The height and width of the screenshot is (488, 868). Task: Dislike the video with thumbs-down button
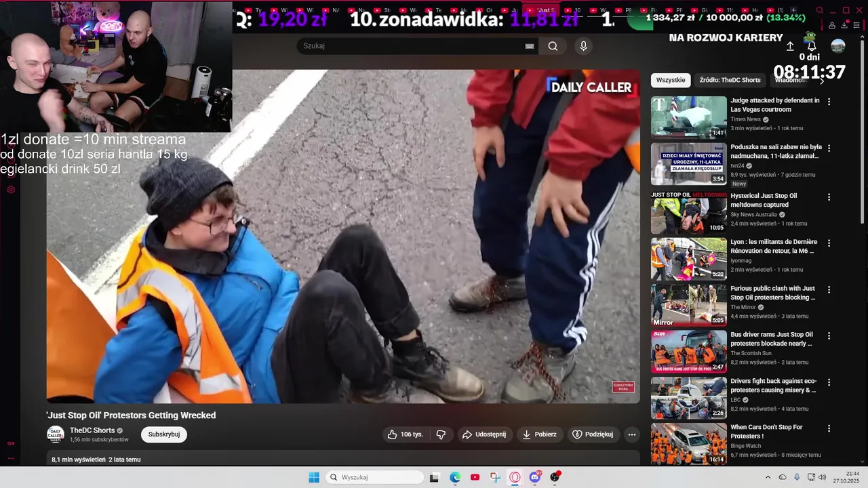[441, 434]
